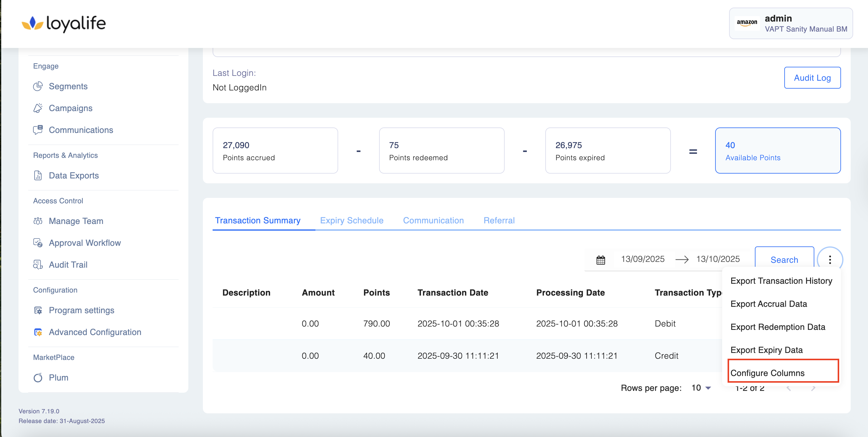The height and width of the screenshot is (437, 868).
Task: Click the three-dot more options button
Action: [829, 260]
